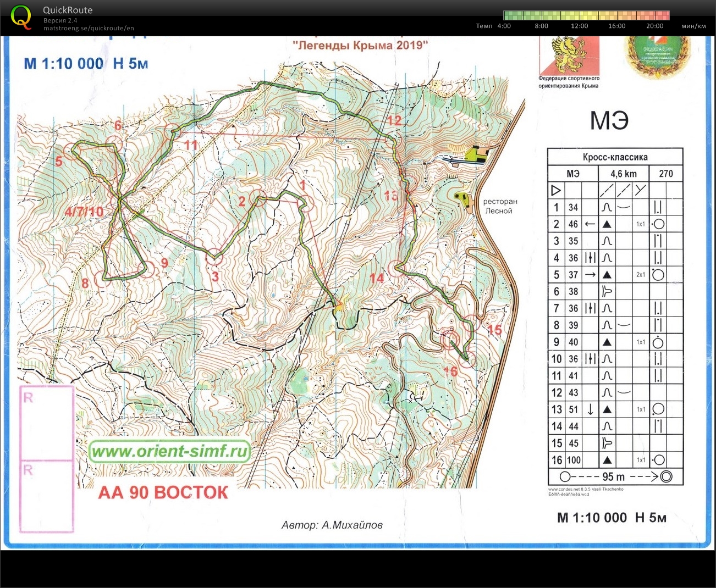Open the matstroeng.se/quickroute/en link
Image resolution: width=716 pixels, height=588 pixels.
[89, 29]
